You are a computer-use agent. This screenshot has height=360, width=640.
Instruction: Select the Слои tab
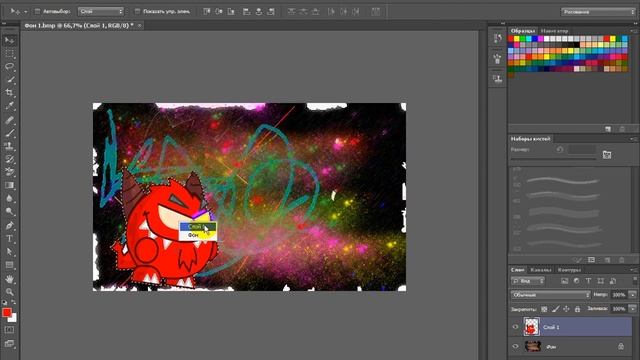coord(517,270)
